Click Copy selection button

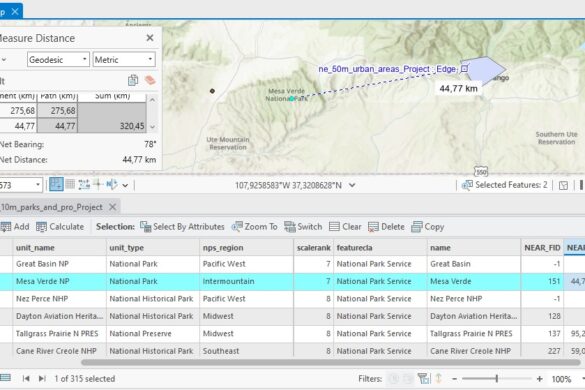tap(428, 227)
